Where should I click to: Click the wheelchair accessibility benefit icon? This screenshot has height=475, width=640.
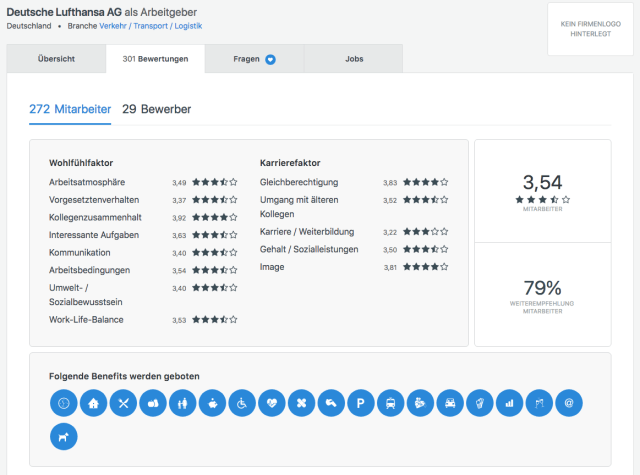[241, 402]
